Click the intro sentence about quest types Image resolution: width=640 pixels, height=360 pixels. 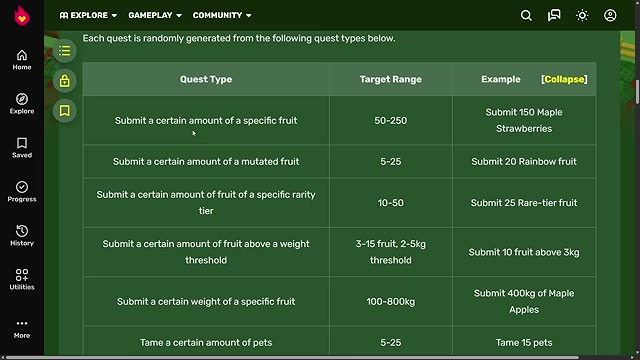239,38
